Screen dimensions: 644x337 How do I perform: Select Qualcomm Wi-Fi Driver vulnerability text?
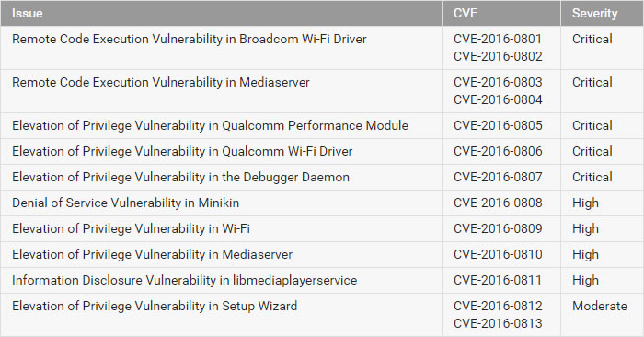[182, 151]
